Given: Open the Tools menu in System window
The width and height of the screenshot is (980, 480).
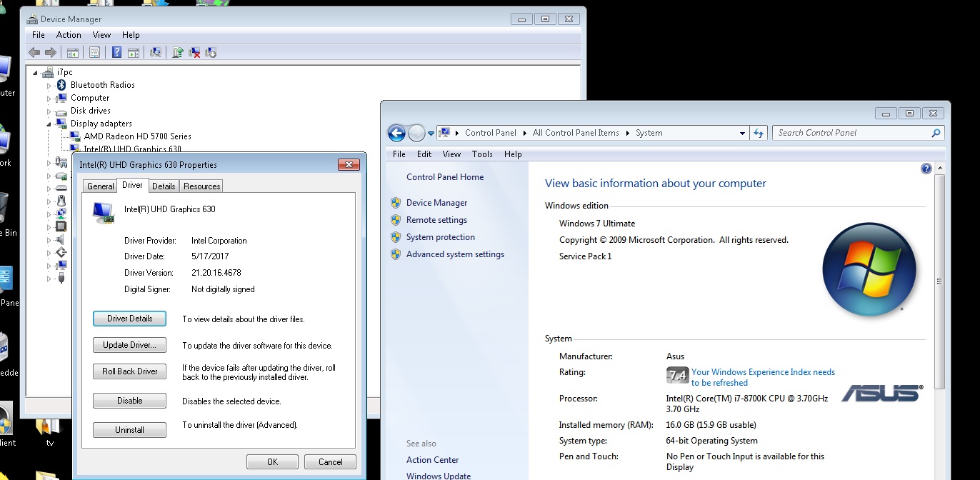Looking at the screenshot, I should [482, 154].
